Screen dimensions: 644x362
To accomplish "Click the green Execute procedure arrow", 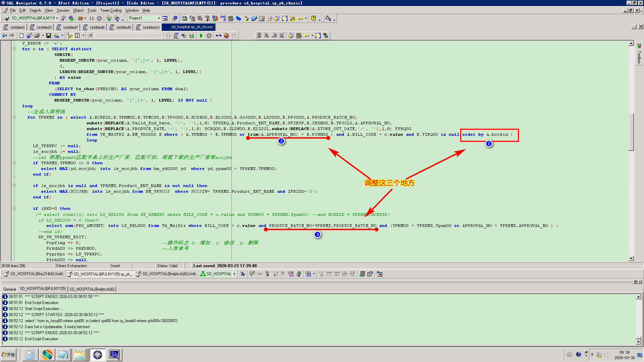I will coord(201,36).
